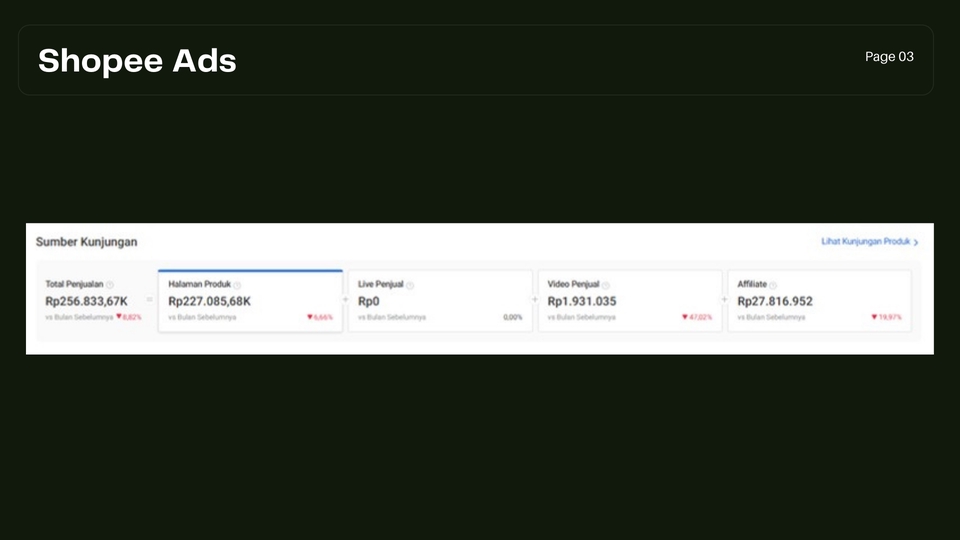Click the Shopee Ads slide title

click(137, 61)
